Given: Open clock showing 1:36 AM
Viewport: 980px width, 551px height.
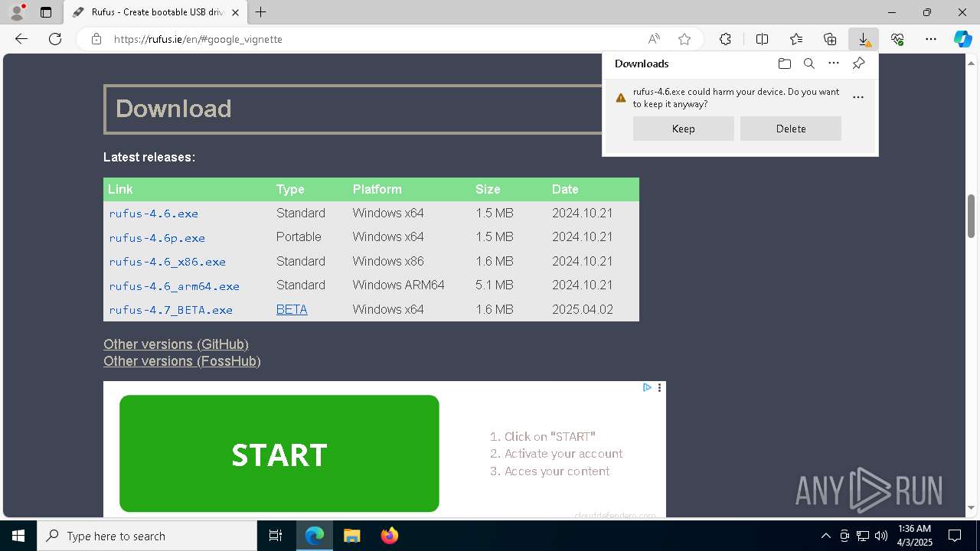Looking at the screenshot, I should 915,536.
